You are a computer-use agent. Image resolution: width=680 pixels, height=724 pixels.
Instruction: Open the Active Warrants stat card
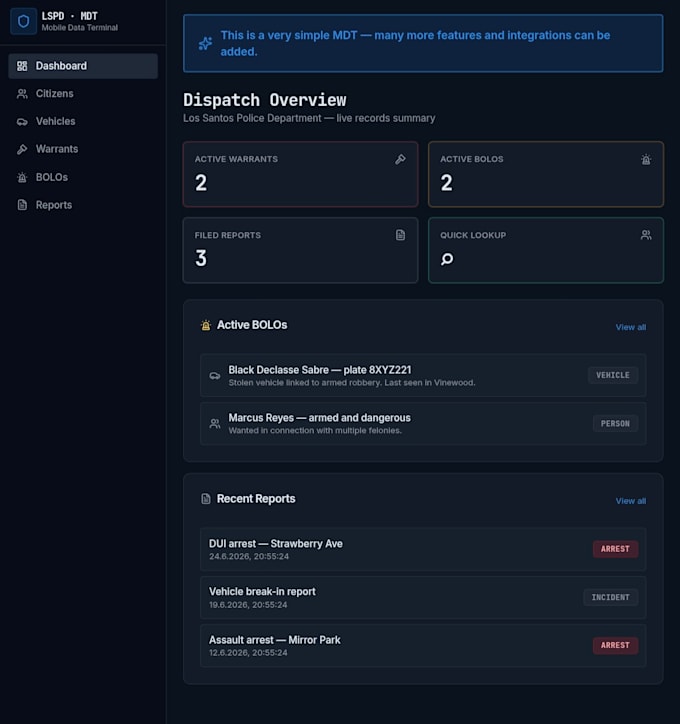tap(301, 174)
